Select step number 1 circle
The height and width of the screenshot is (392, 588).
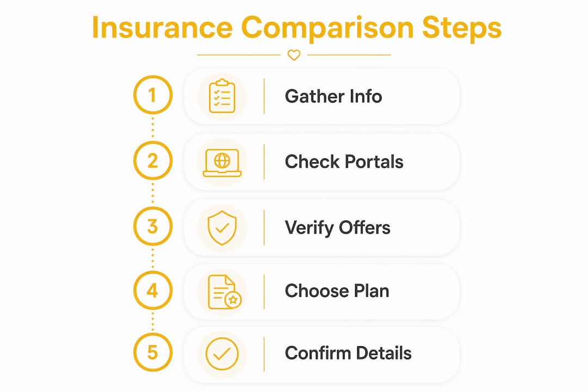point(152,95)
